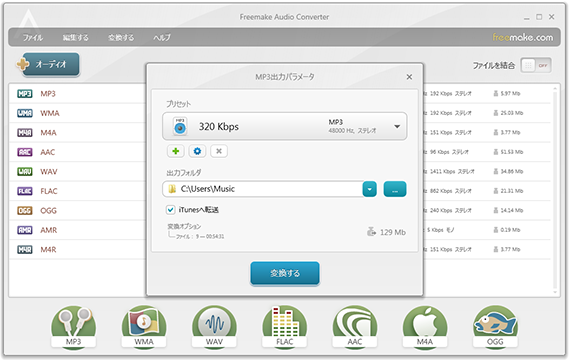
Task: Select the WMA file row text
Action: click(x=50, y=113)
